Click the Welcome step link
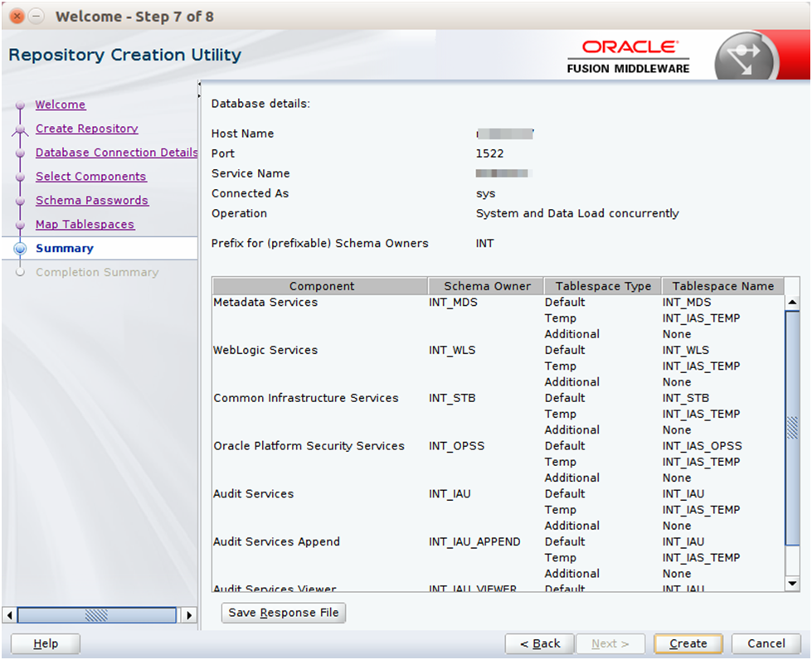This screenshot has width=812, height=660. click(60, 104)
